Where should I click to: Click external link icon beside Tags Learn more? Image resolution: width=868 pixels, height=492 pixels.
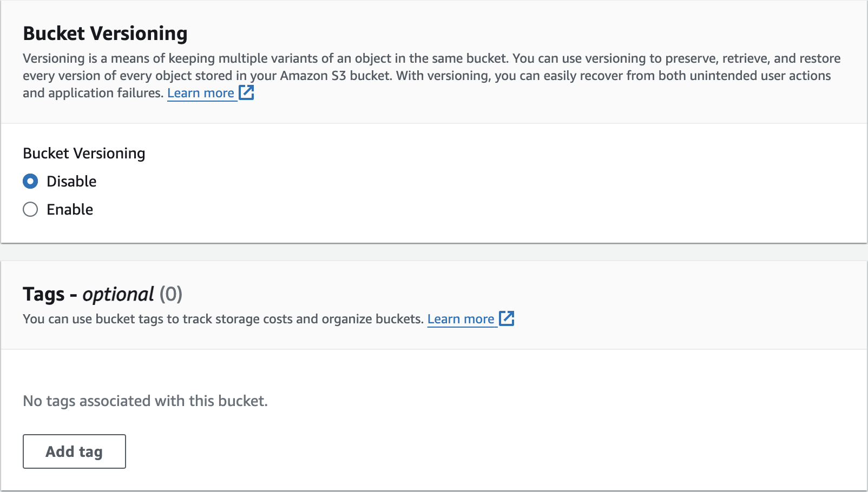(507, 319)
